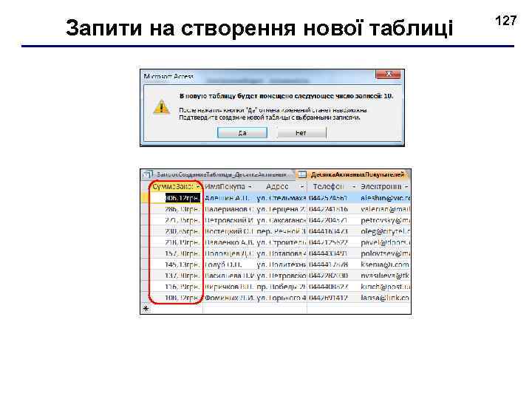
Task: Click the Да button in the dialog
Action: [x=242, y=133]
